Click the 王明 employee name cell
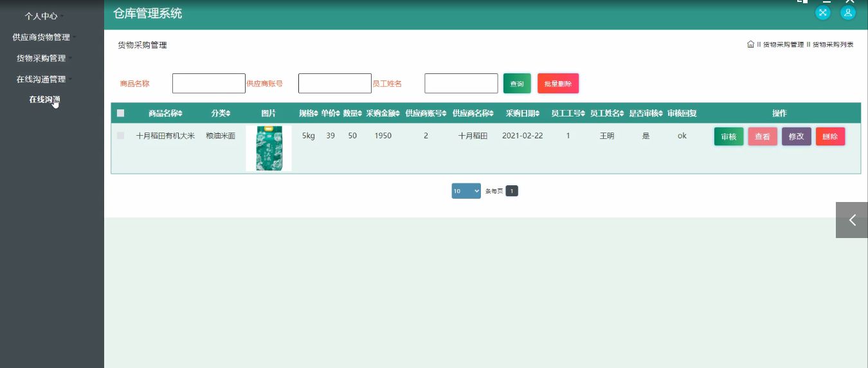 point(607,136)
